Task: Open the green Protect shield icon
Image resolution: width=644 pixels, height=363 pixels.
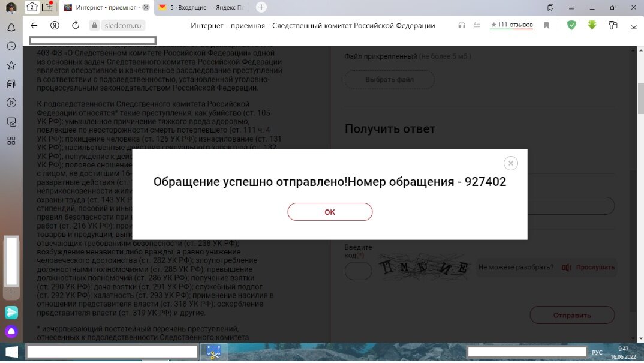Action: 571,25
